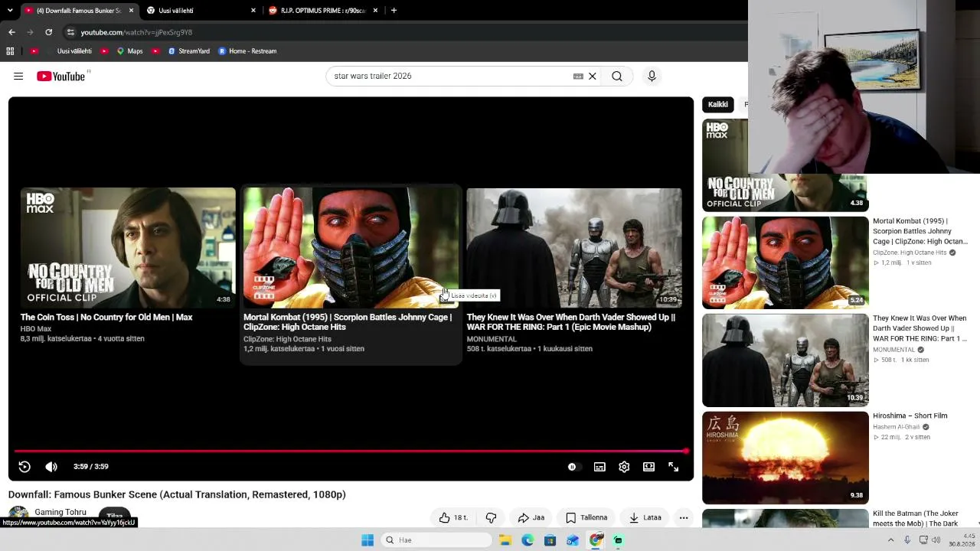Viewport: 980px width, 551px height.
Task: Start voice search with microphone
Action: 652,76
